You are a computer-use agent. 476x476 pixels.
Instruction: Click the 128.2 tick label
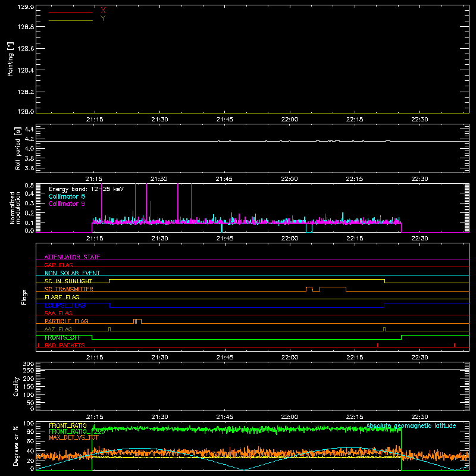26,92
